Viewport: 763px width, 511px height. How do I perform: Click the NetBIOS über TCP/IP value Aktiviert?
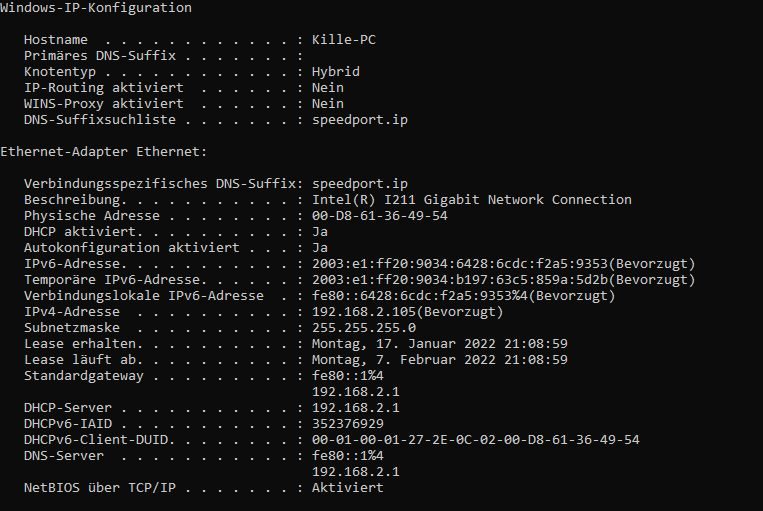347,488
